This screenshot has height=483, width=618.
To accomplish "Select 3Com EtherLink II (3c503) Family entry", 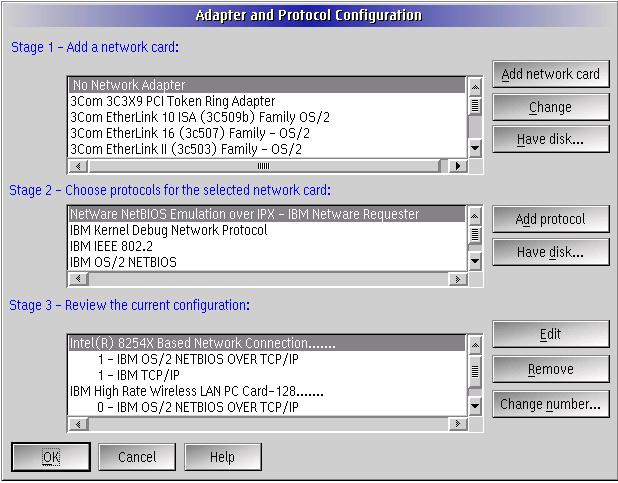I will [x=267, y=149].
